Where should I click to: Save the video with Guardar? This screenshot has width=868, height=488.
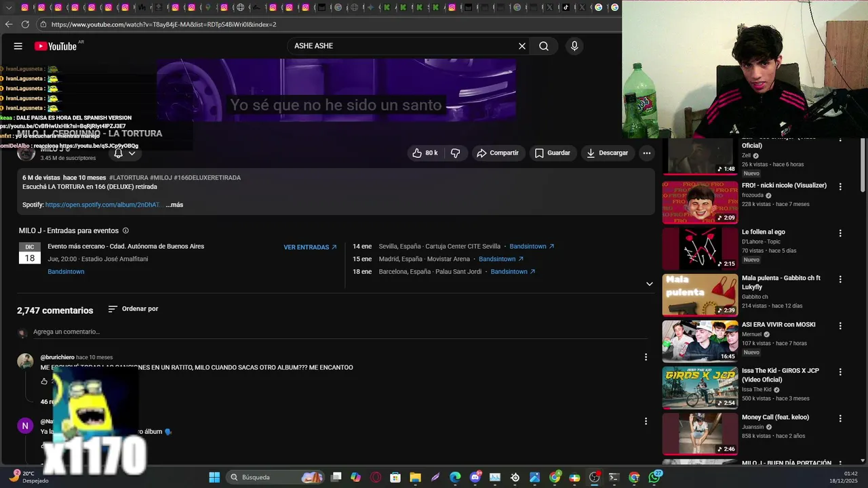pyautogui.click(x=552, y=153)
